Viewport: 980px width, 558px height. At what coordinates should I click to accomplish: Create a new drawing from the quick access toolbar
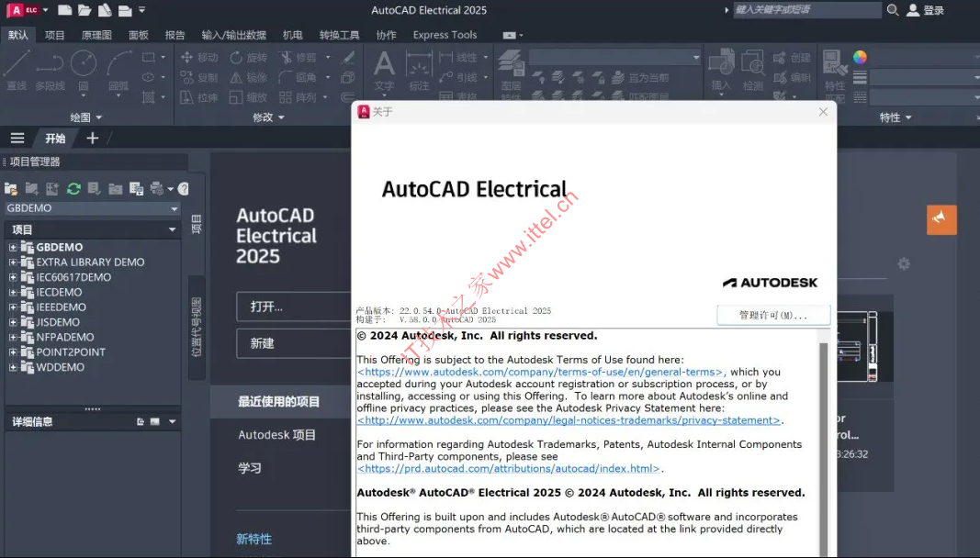[x=64, y=10]
